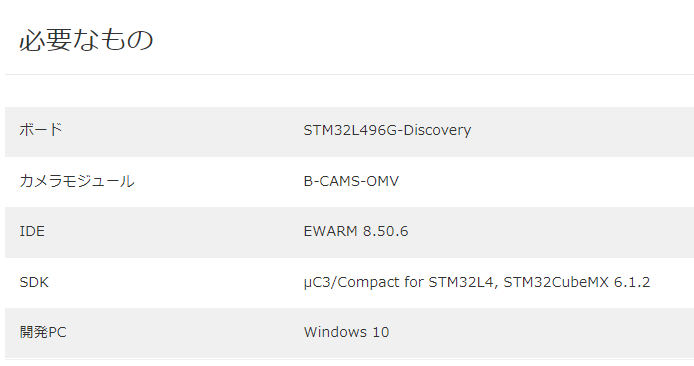Click the 8.50.6 version number
Screen dimensions: 694x366
coord(386,231)
